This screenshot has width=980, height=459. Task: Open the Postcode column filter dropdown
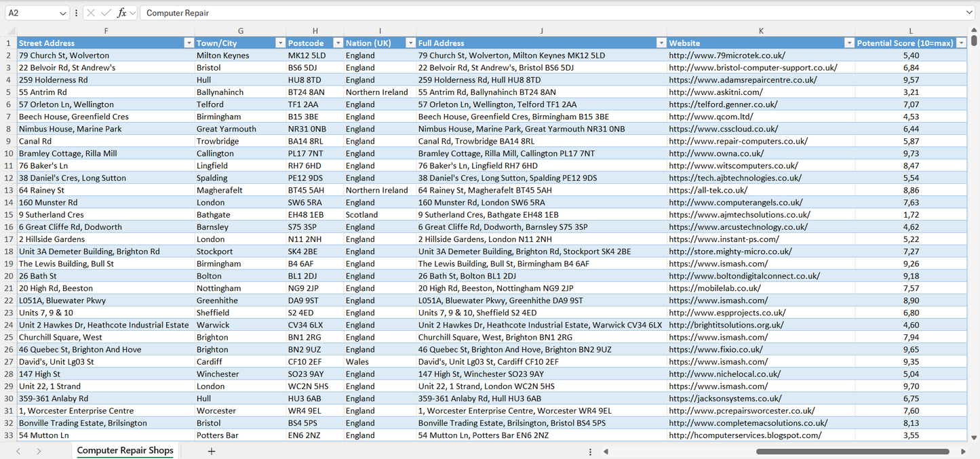pyautogui.click(x=336, y=43)
